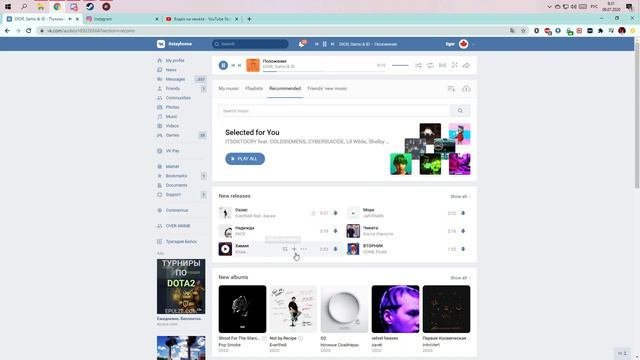Toggle the broadcast icon in the player
640x360 pixels.
(442, 65)
